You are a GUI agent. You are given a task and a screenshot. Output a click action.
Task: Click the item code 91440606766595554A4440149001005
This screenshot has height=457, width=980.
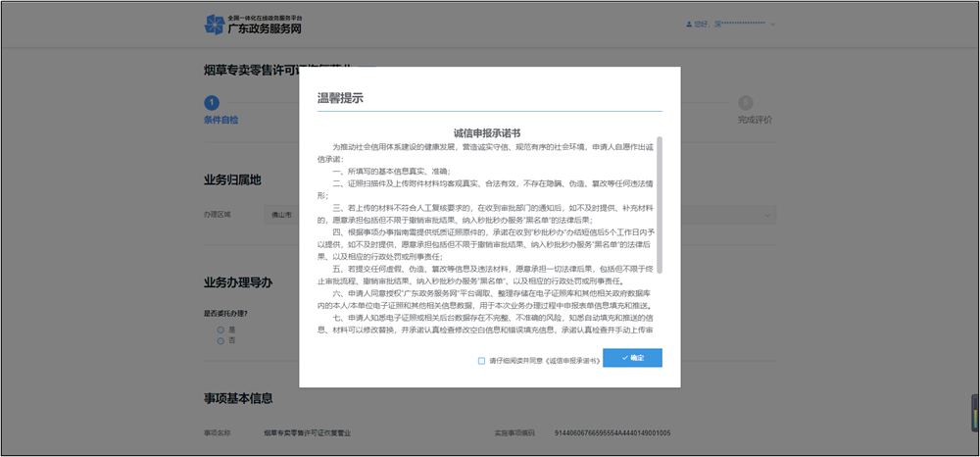pyautogui.click(x=612, y=432)
